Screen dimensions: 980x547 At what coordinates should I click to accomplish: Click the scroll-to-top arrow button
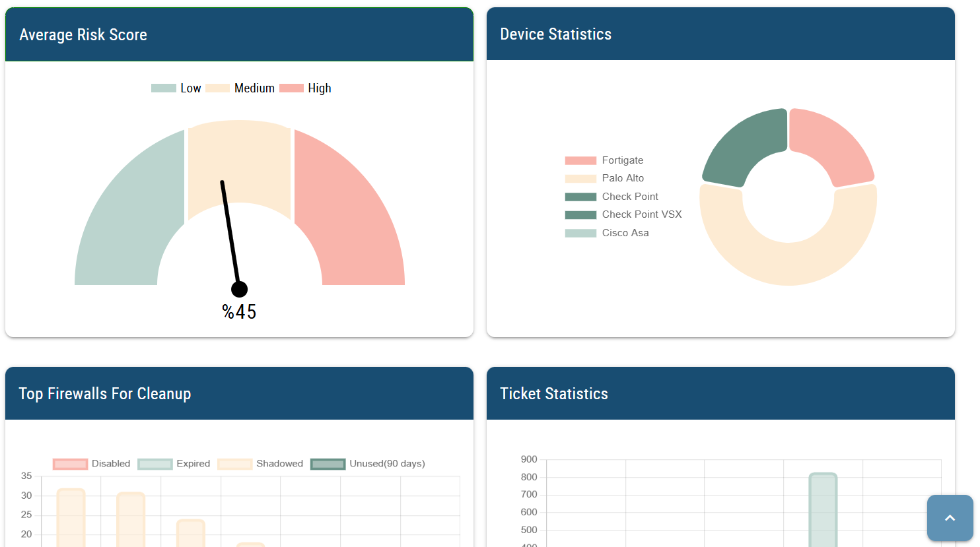click(950, 519)
